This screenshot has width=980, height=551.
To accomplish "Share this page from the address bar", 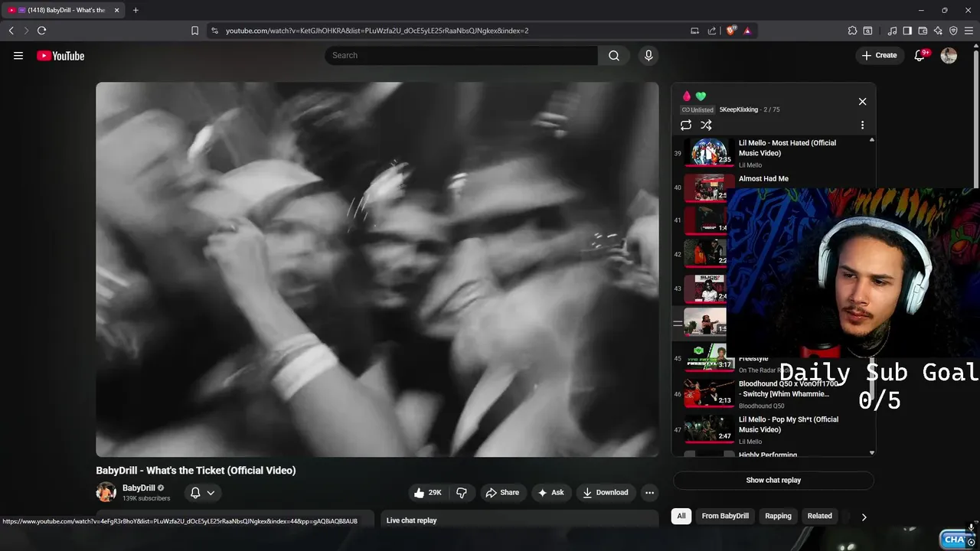I will coord(712,31).
